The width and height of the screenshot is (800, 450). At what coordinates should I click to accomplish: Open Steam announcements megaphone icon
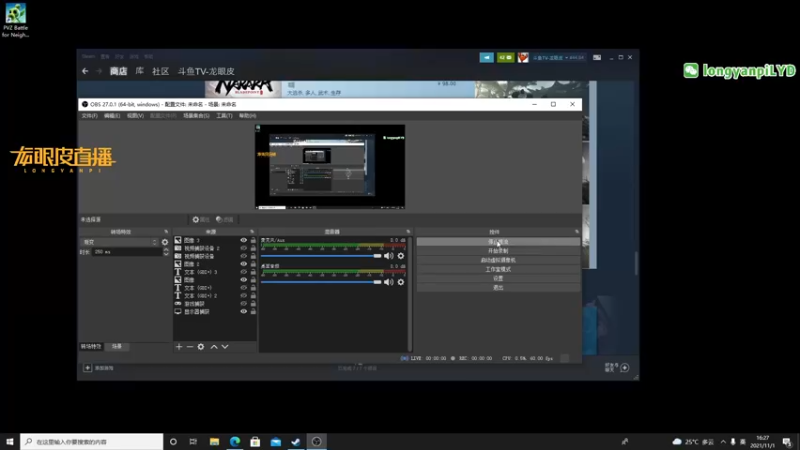click(487, 58)
